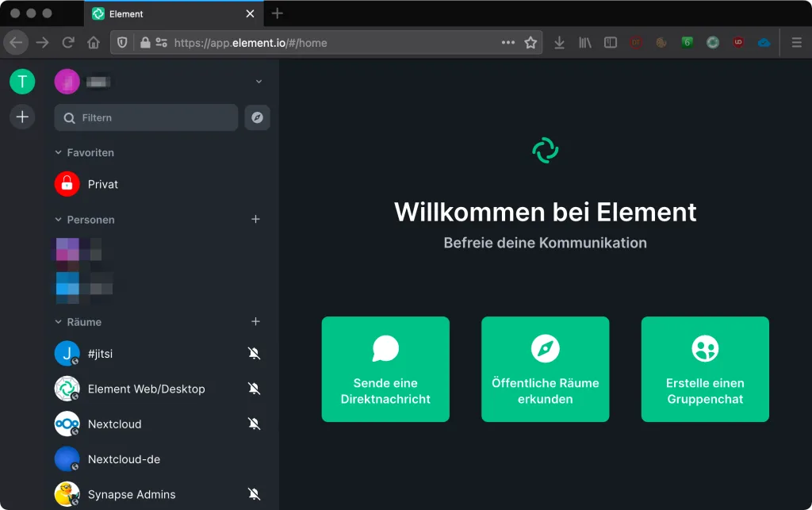Click the cookie extension icon
The height and width of the screenshot is (510, 812).
coord(661,43)
